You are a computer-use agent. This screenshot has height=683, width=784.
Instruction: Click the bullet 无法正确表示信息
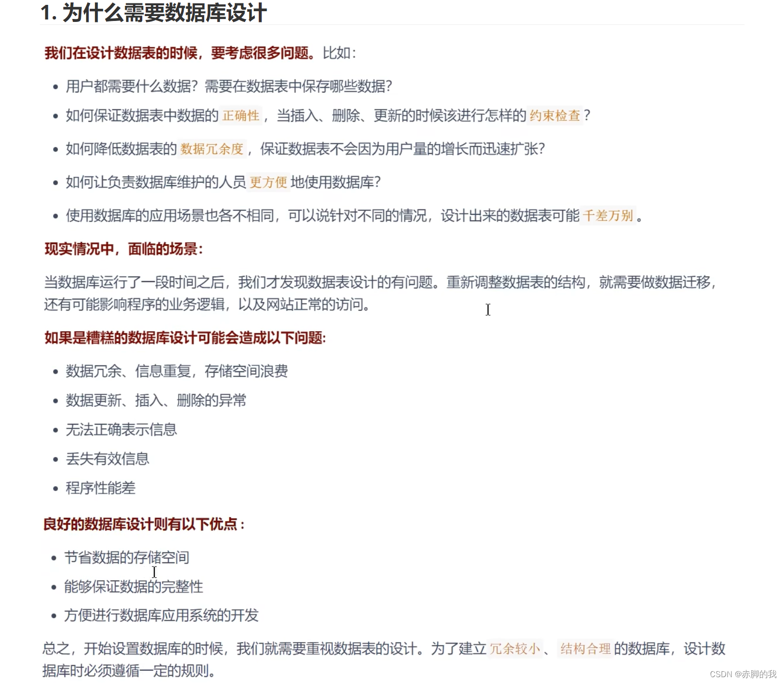coord(121,430)
